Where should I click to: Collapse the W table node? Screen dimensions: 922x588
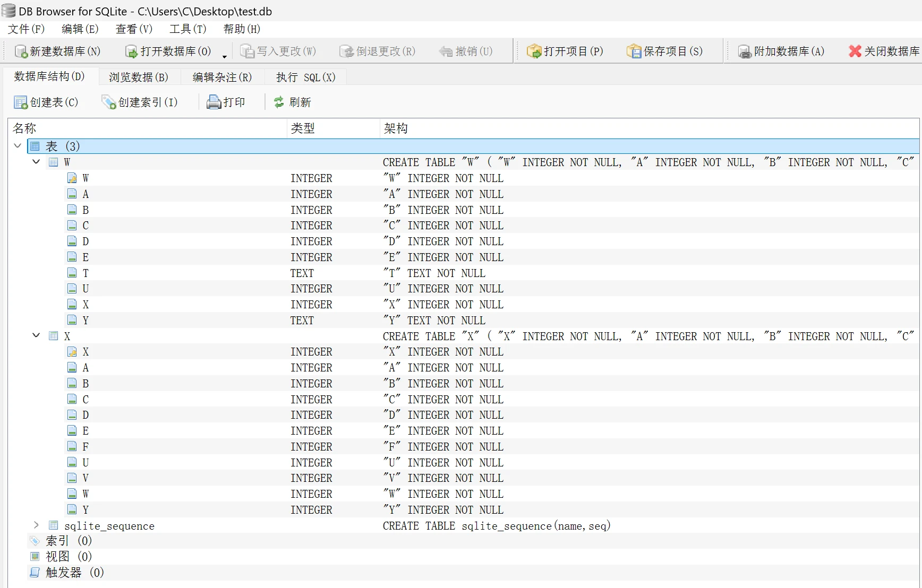click(36, 162)
